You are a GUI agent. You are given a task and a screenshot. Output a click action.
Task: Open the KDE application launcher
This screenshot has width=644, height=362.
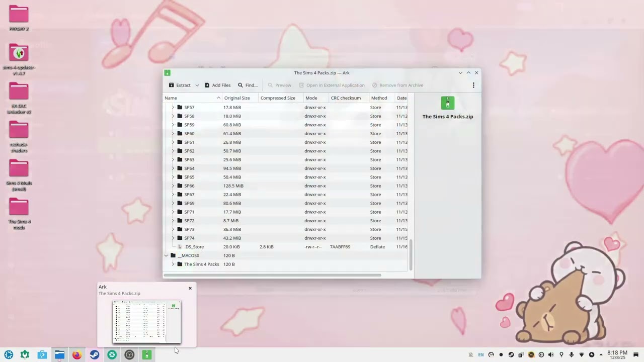pyautogui.click(x=9, y=355)
